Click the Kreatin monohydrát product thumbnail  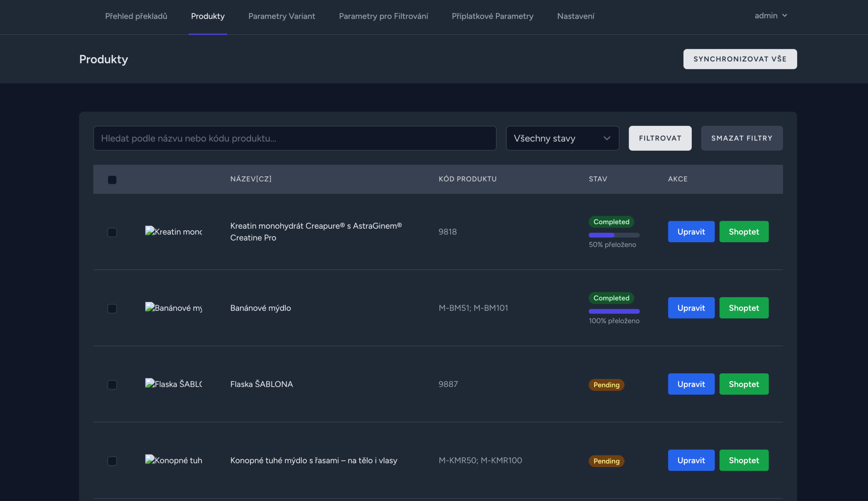(173, 231)
